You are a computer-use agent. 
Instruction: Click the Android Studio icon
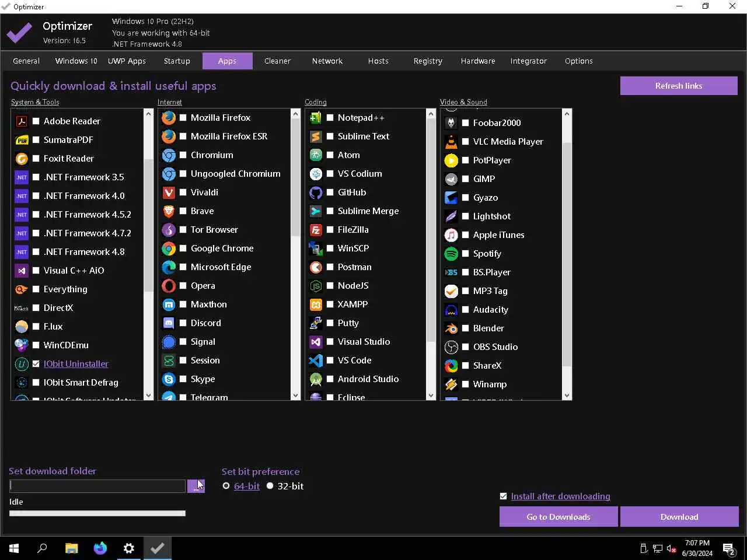(x=316, y=379)
